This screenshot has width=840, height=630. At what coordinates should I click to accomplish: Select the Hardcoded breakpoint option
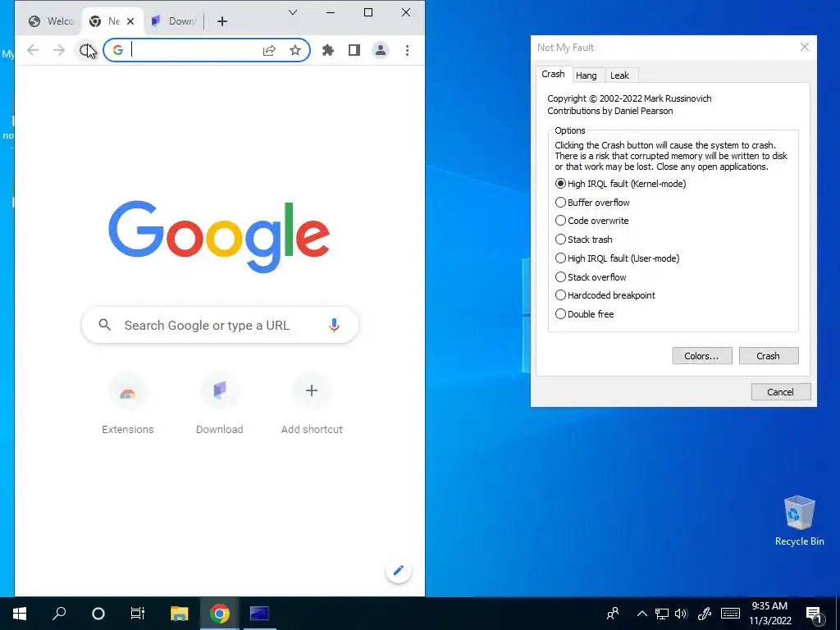605,295
